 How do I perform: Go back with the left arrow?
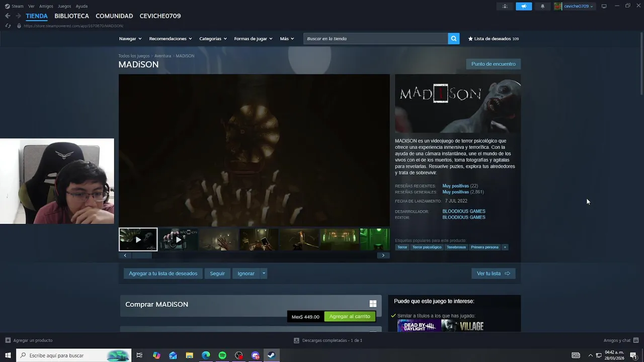pos(8,16)
